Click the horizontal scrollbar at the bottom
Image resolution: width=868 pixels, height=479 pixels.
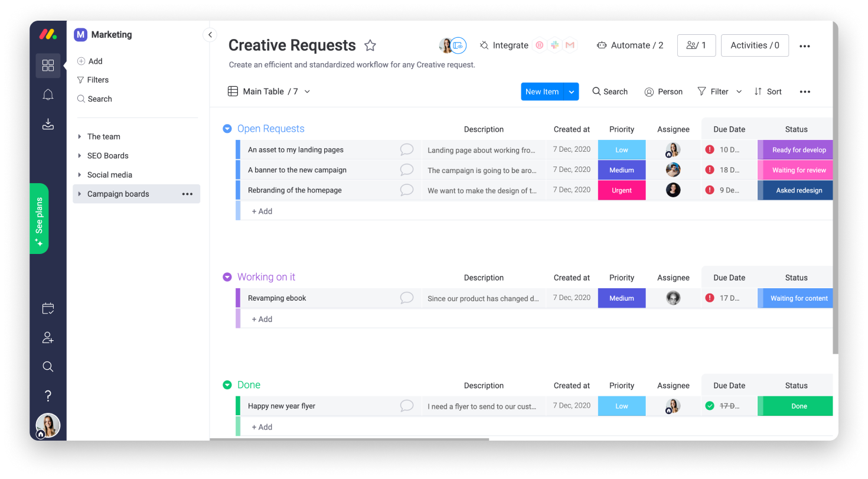pyautogui.click(x=350, y=439)
